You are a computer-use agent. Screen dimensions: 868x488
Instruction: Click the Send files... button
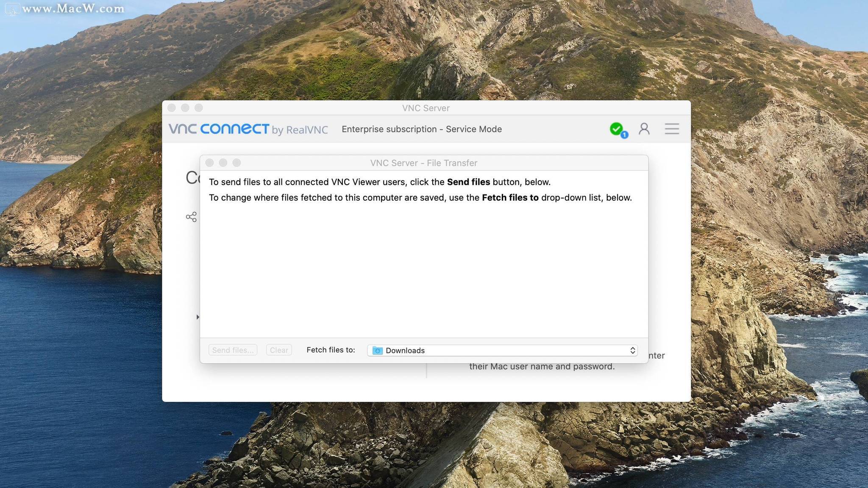click(233, 350)
